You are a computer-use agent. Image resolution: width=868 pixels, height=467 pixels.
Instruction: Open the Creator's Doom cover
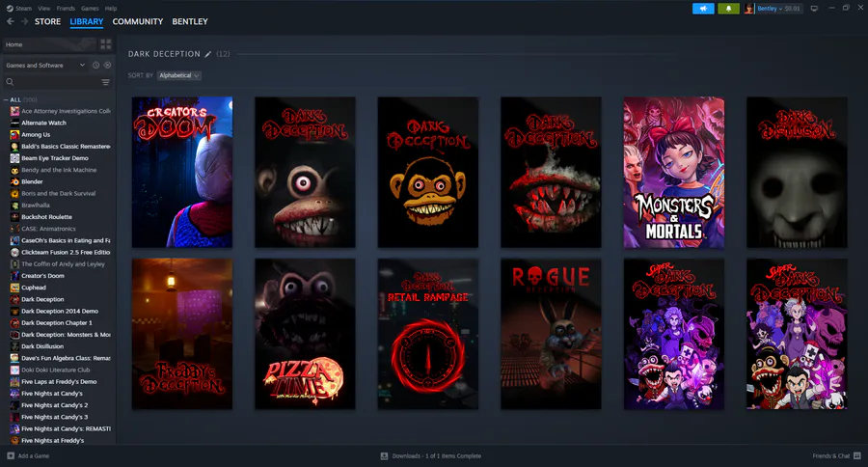tap(182, 173)
